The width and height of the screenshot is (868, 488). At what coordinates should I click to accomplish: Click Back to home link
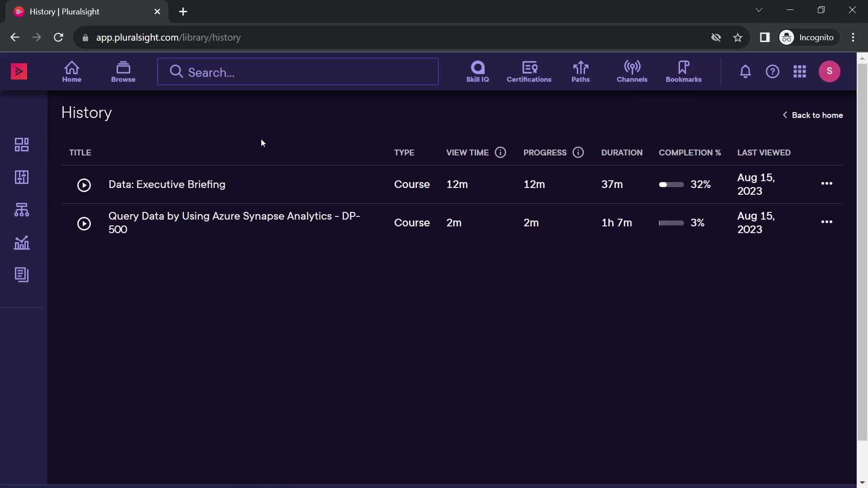pyautogui.click(x=812, y=115)
